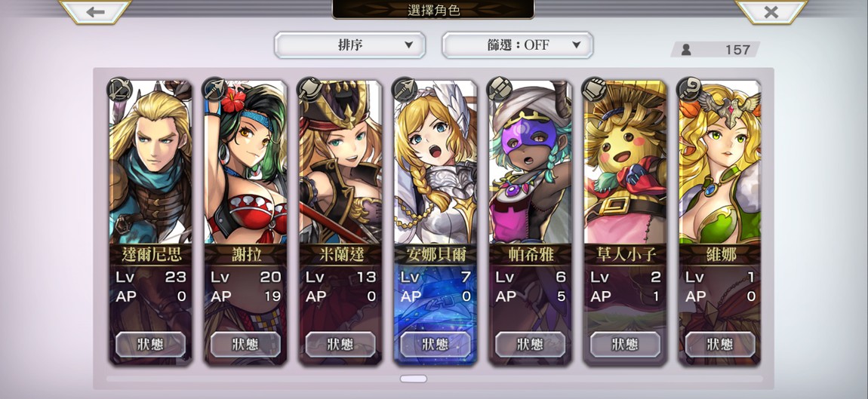This screenshot has width=868, height=399.
Task: Click the bow class icon on 達爾尼思 card
Action: click(119, 89)
